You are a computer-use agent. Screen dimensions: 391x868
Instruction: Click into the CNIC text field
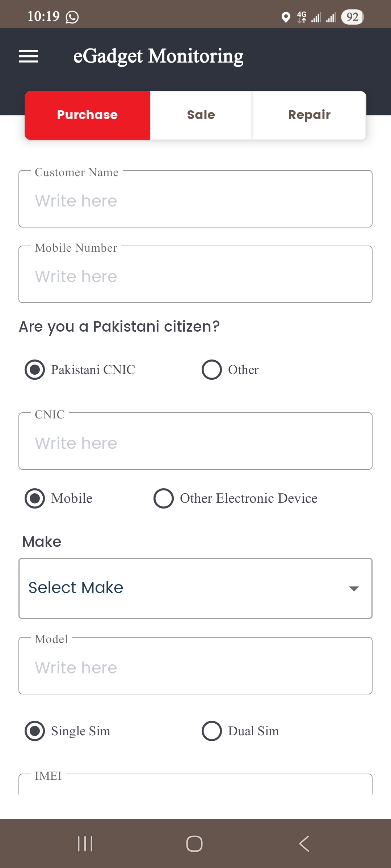point(195,441)
